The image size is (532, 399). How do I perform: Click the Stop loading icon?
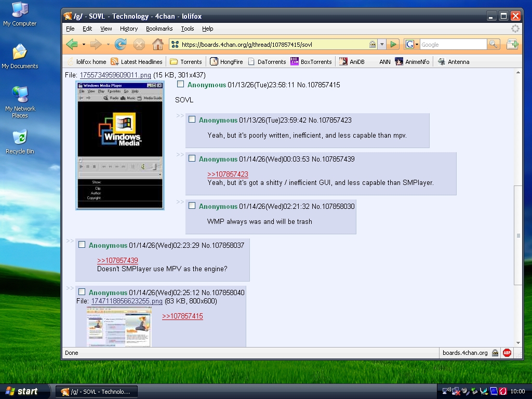pos(139,44)
